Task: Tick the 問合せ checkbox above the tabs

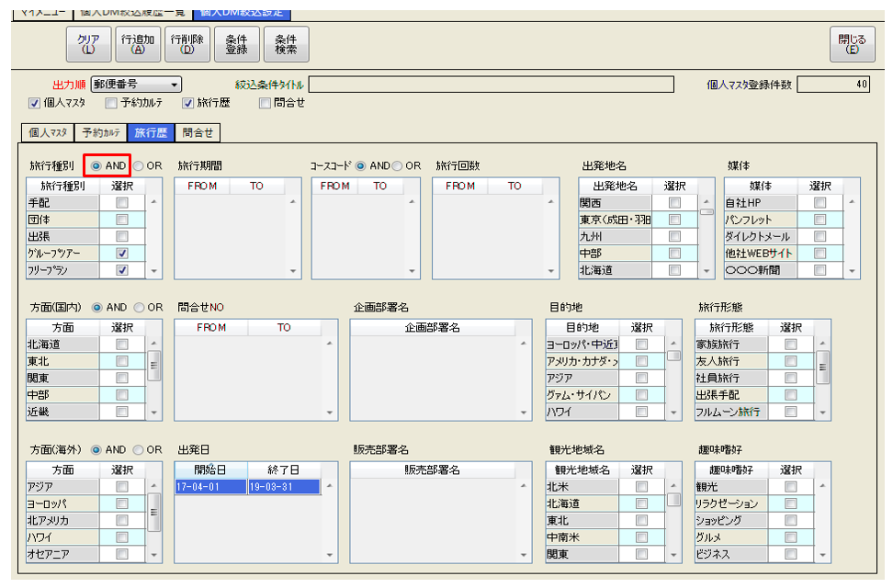Action: point(265,103)
